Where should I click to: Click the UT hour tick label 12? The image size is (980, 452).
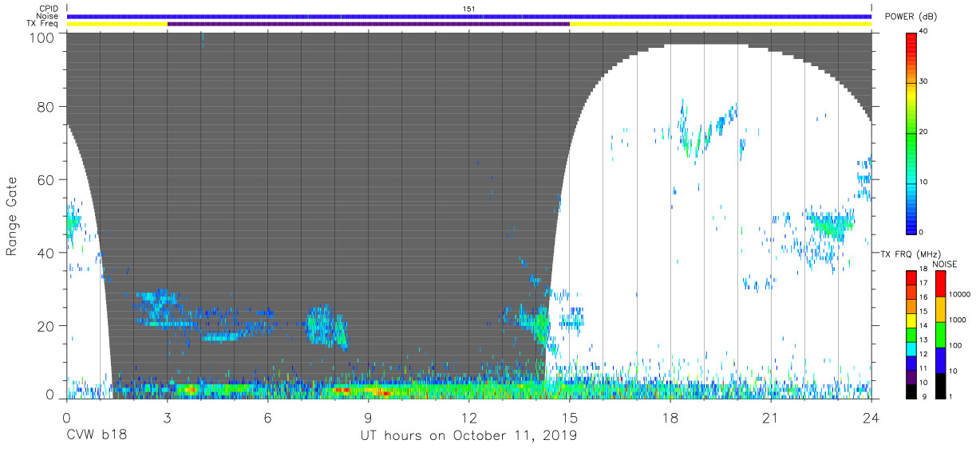[469, 417]
